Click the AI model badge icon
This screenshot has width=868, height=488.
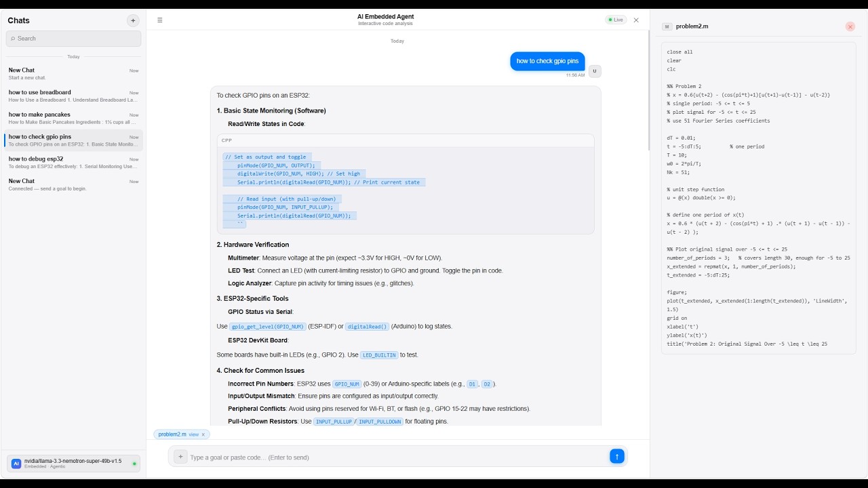tap(16, 464)
